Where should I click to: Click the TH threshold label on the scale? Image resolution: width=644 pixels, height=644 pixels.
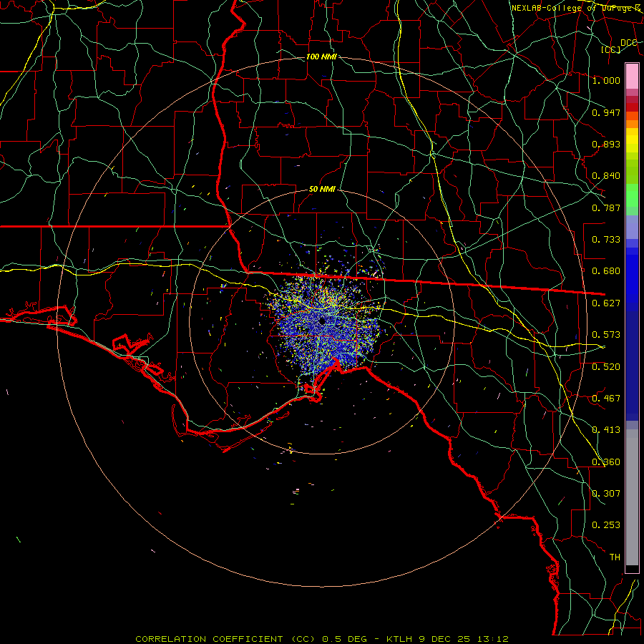click(x=615, y=557)
